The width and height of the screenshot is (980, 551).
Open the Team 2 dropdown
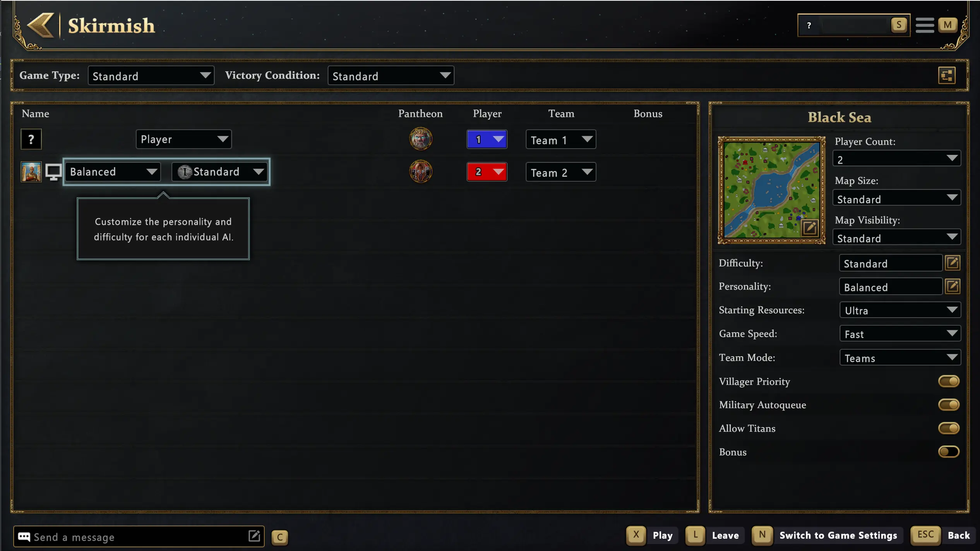point(560,172)
